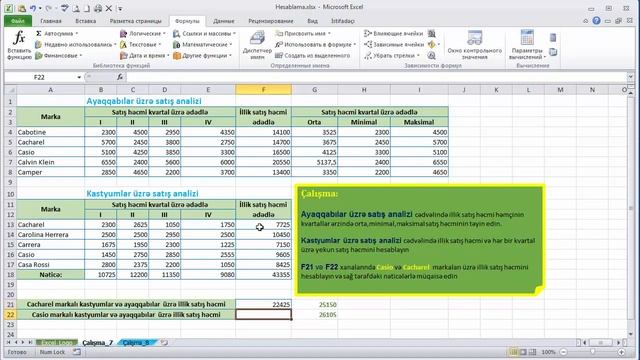The image size is (640, 360).
Task: Click the quick print icon in title bar
Action: (98, 8)
